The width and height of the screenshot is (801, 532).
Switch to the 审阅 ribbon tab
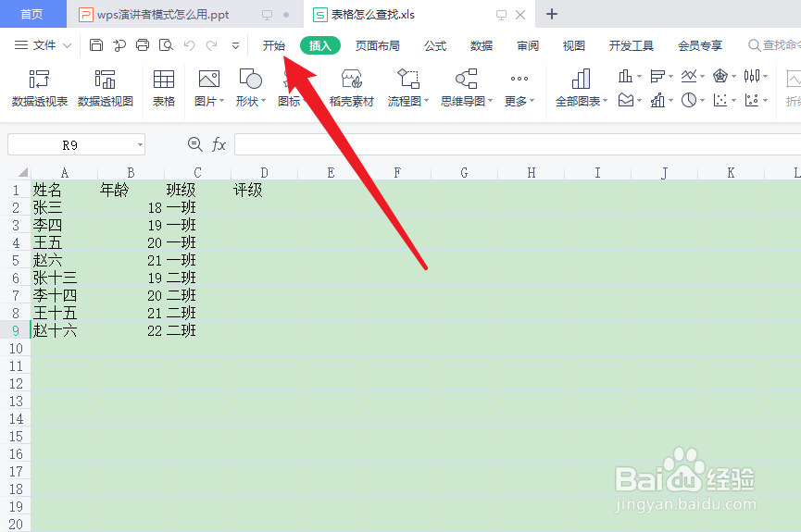(x=528, y=45)
